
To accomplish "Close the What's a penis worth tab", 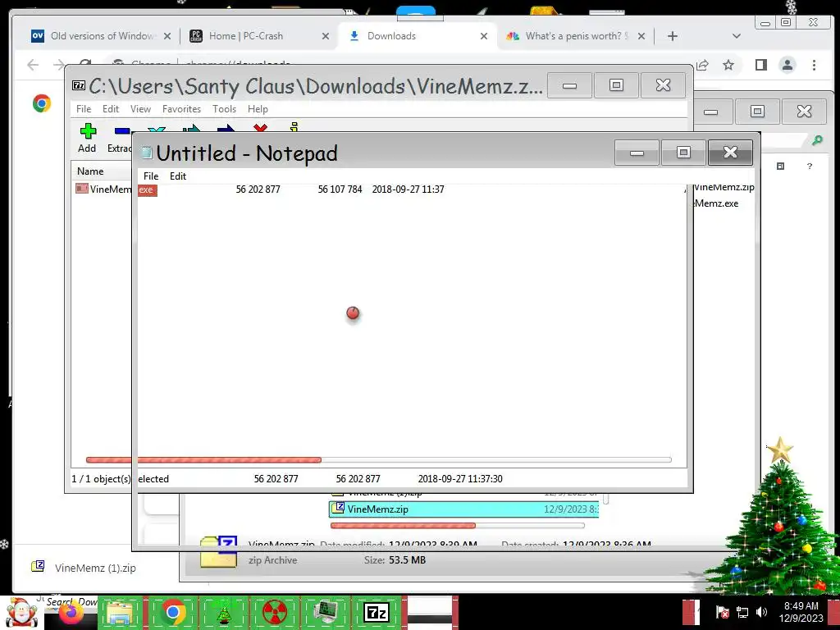I will (641, 36).
